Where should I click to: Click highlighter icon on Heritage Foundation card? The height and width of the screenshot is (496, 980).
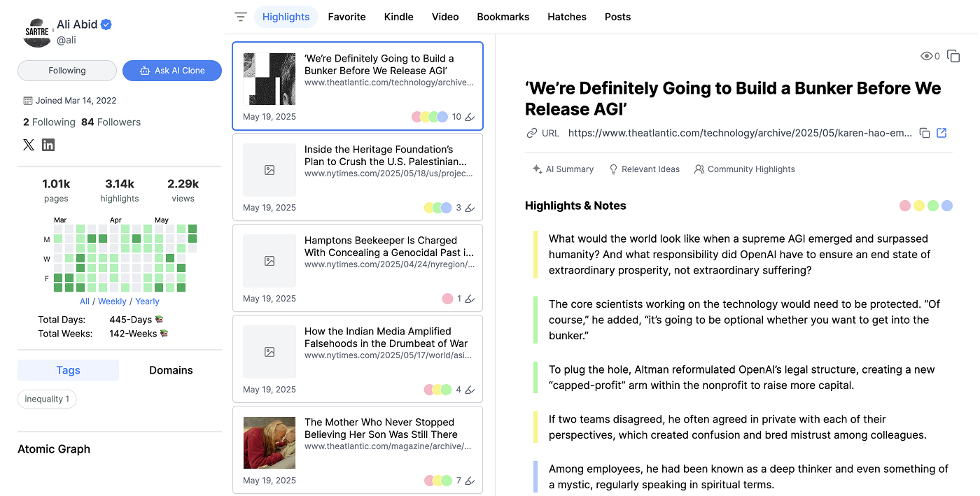pos(470,208)
